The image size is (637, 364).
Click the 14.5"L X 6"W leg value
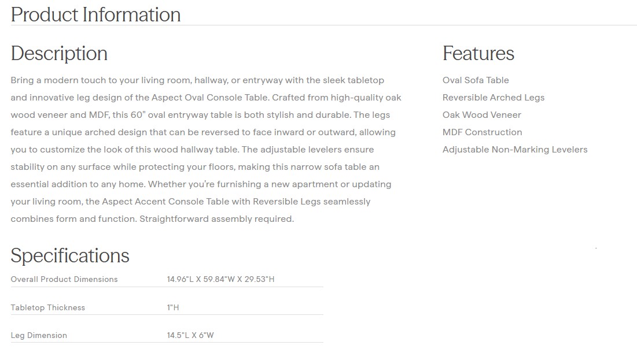(190, 336)
